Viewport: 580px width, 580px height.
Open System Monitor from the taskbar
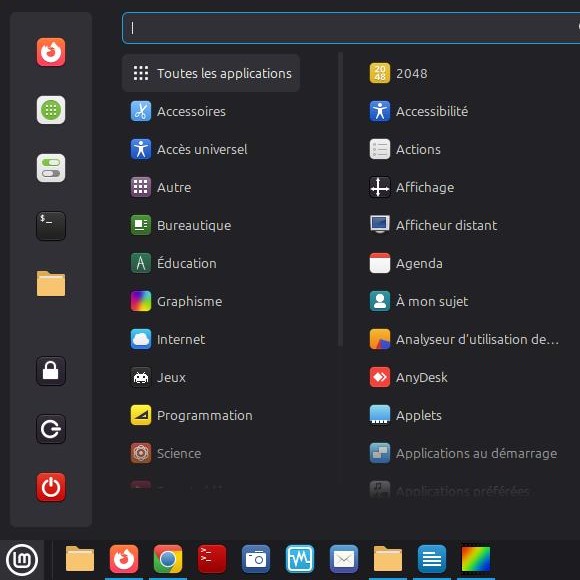(300, 559)
